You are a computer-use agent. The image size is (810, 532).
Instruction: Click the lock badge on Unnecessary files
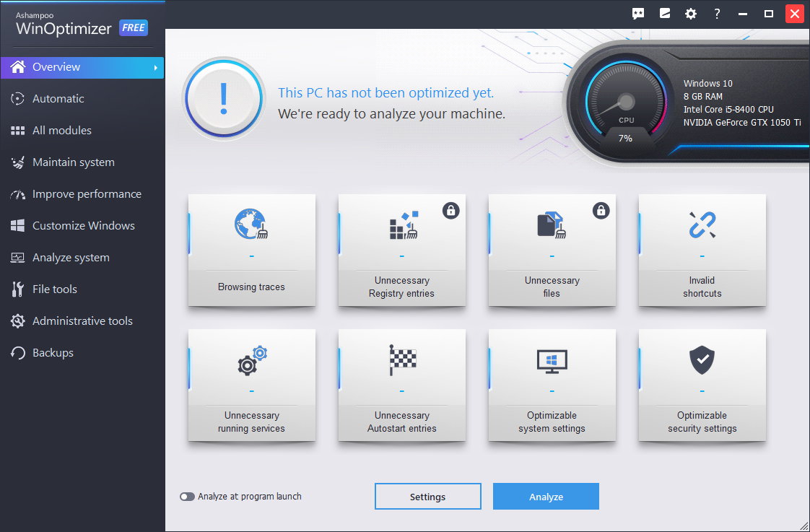[x=601, y=210]
